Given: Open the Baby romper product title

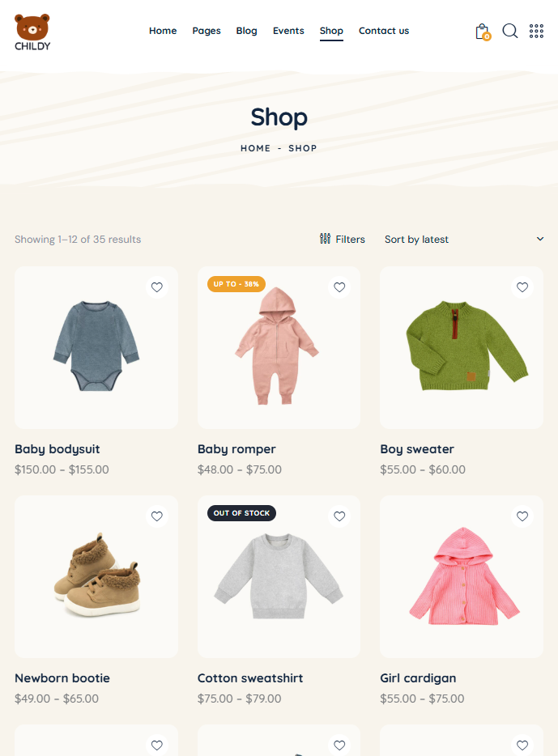Looking at the screenshot, I should [236, 449].
